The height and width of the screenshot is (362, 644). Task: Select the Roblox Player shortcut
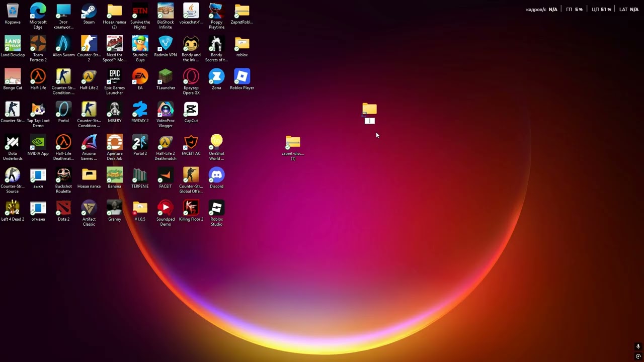(x=242, y=76)
